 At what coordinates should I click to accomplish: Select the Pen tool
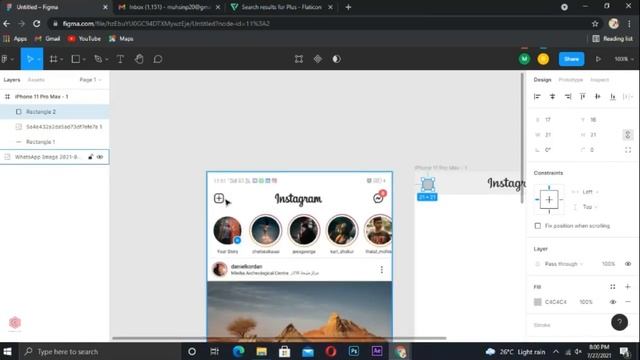(x=98, y=59)
